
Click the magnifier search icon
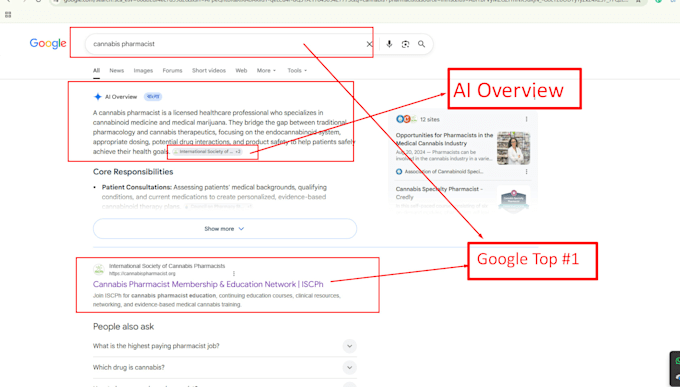point(421,44)
